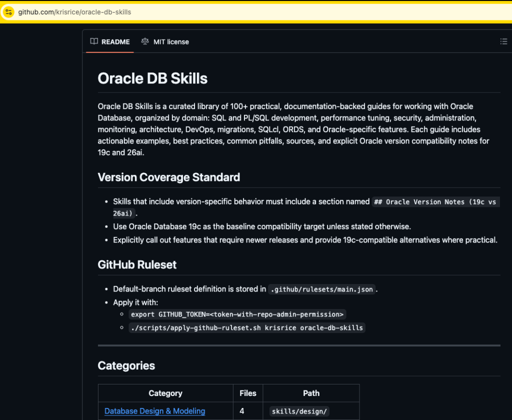Click the site information icon in address bar

tap(8, 12)
